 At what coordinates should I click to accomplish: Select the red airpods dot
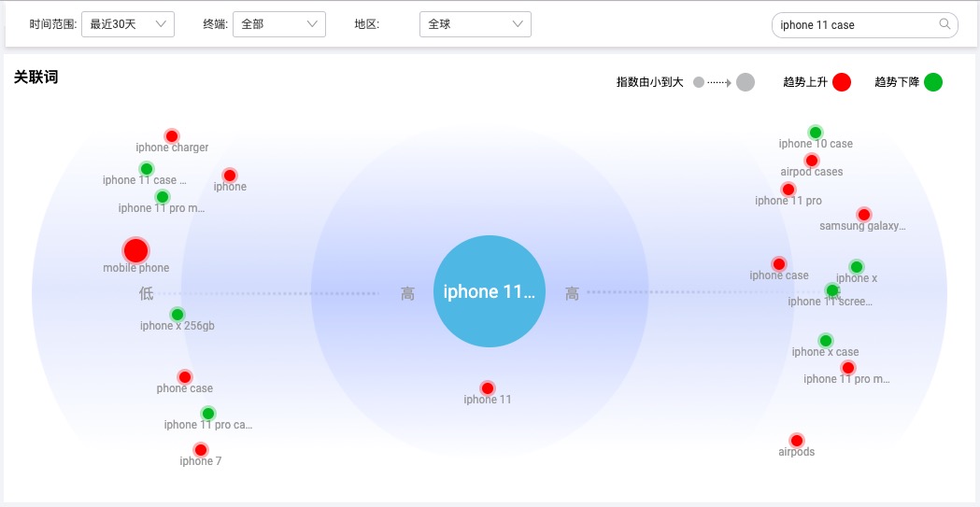pyautogui.click(x=796, y=440)
